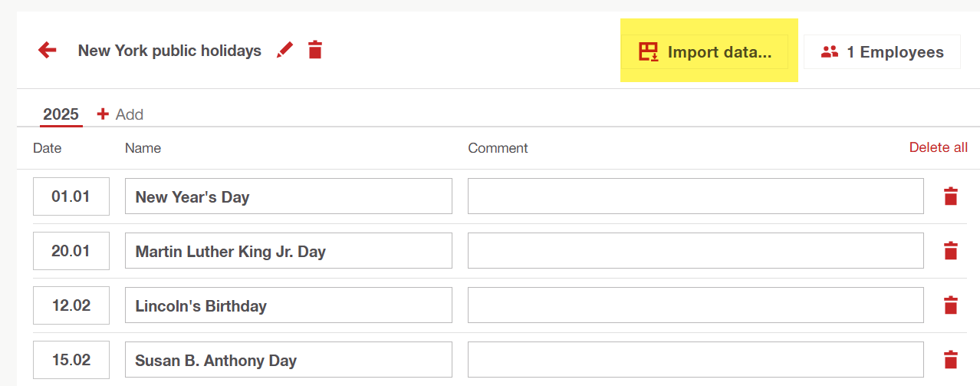The height and width of the screenshot is (386, 980).
Task: Delete the New Year's Day row
Action: point(951,196)
